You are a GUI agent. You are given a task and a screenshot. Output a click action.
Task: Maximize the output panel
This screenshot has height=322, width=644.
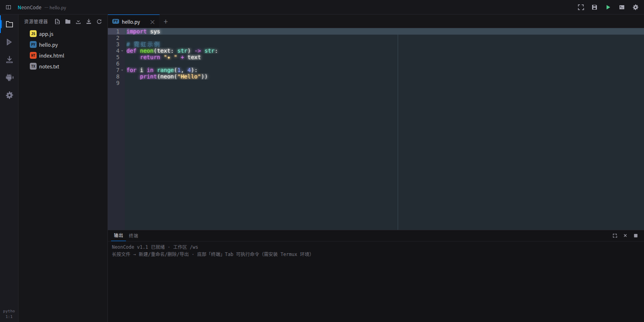pos(615,235)
